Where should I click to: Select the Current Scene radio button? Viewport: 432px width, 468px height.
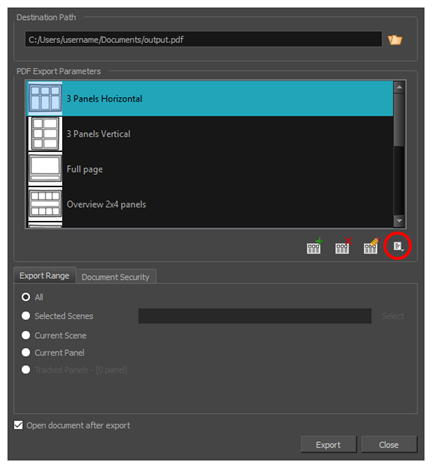[26, 335]
